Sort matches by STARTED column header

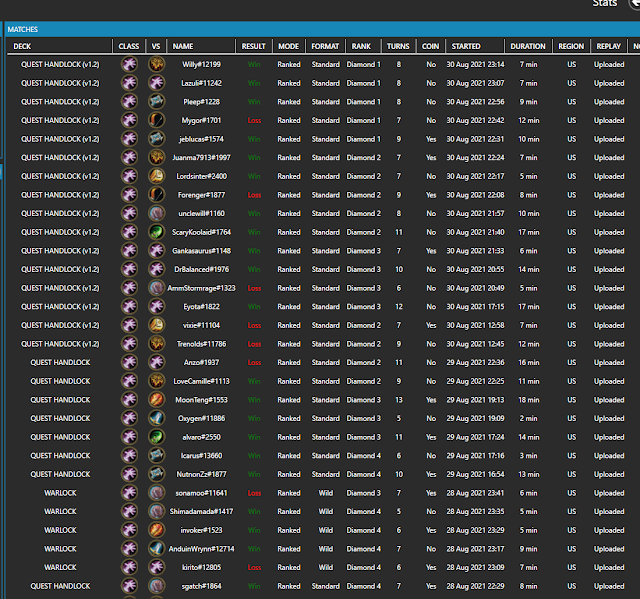pos(475,46)
